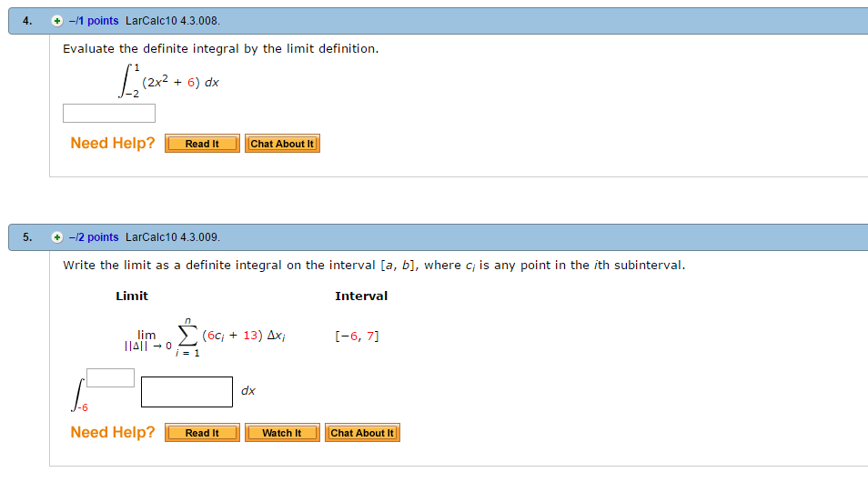Focus the integrand input box before dx
868x482 pixels.
pyautogui.click(x=187, y=392)
